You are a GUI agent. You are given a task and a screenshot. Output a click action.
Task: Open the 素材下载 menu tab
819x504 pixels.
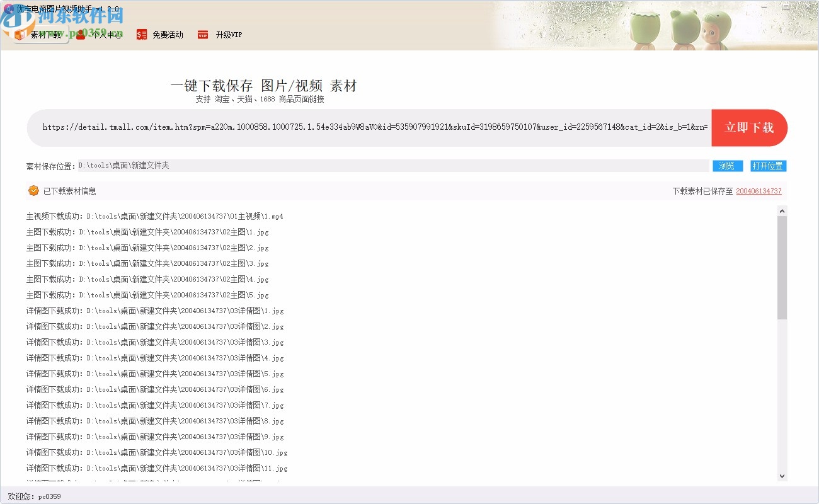click(40, 35)
